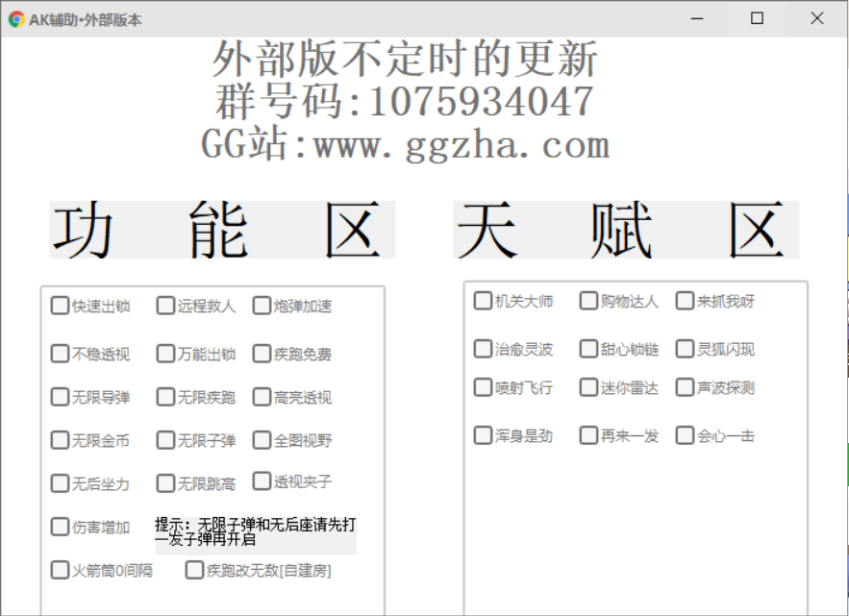The image size is (849, 616).
Task: Enable 火箭筒0间隔 checkbox
Action: coord(61,570)
